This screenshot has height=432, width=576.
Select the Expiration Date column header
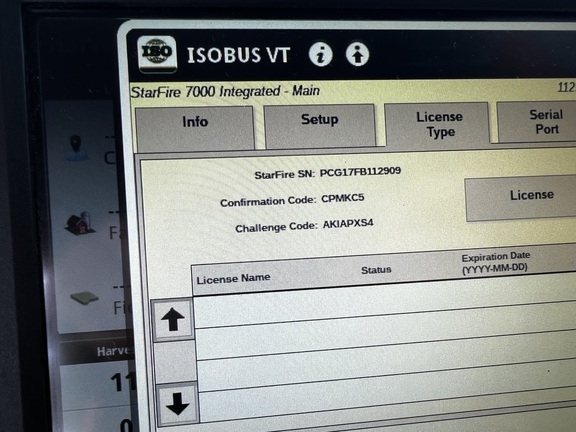coord(496,262)
